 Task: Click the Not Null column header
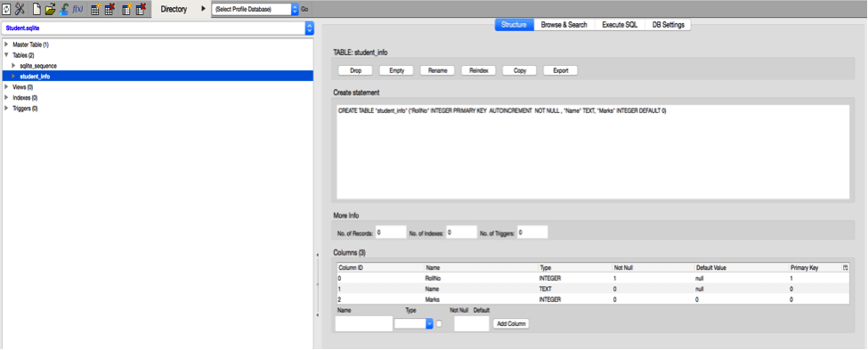tap(653, 267)
